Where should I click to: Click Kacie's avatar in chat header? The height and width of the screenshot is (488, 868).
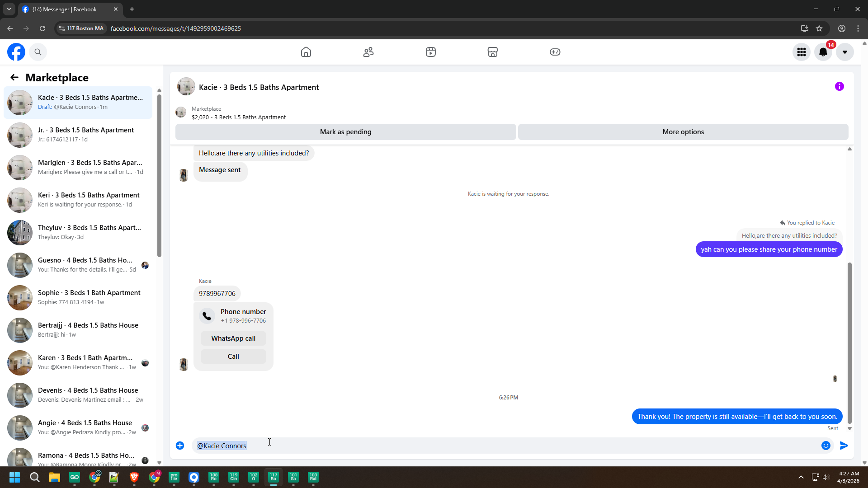(x=186, y=87)
